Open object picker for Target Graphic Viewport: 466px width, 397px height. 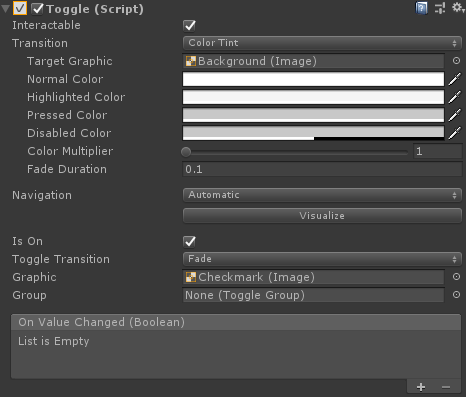coord(456,61)
